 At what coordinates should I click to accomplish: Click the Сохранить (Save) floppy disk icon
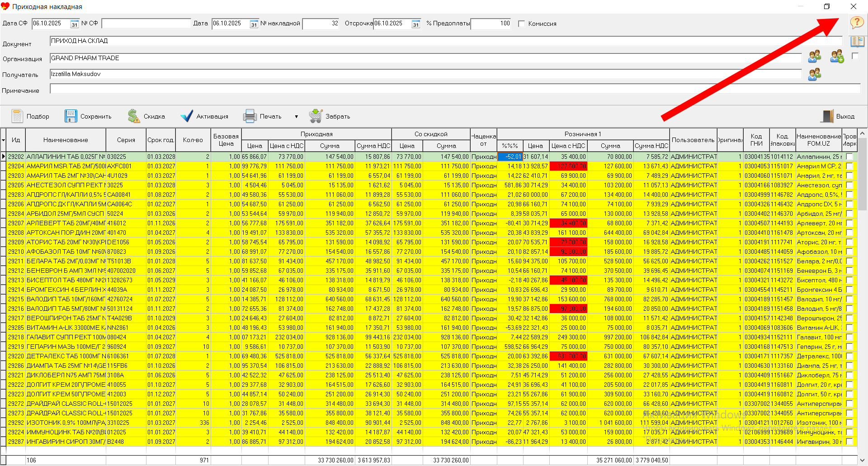pos(71,116)
